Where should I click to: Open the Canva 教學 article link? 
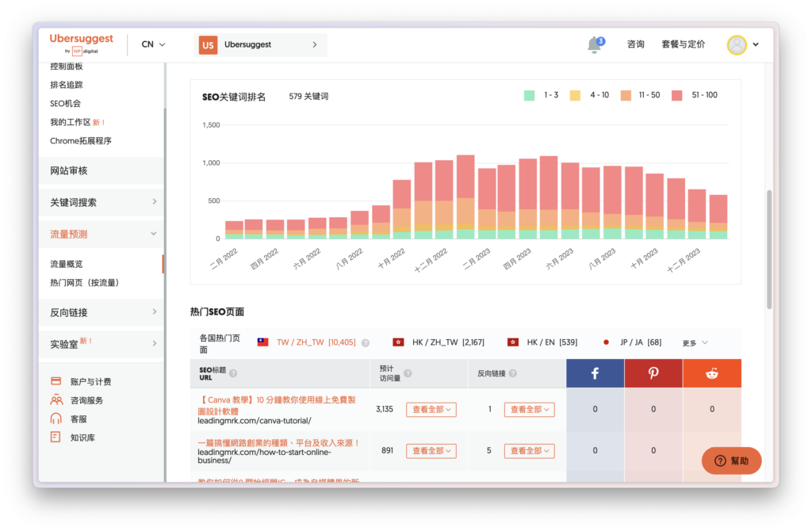coord(277,405)
